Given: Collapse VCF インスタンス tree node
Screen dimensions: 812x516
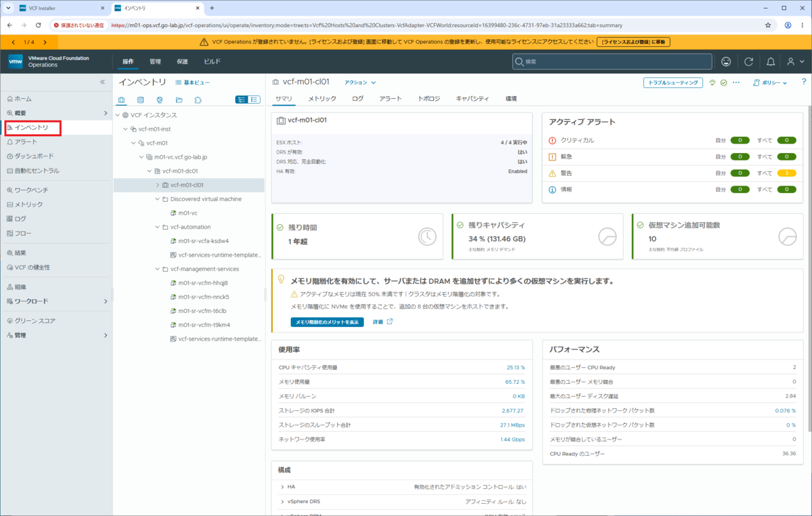Looking at the screenshot, I should coord(117,115).
